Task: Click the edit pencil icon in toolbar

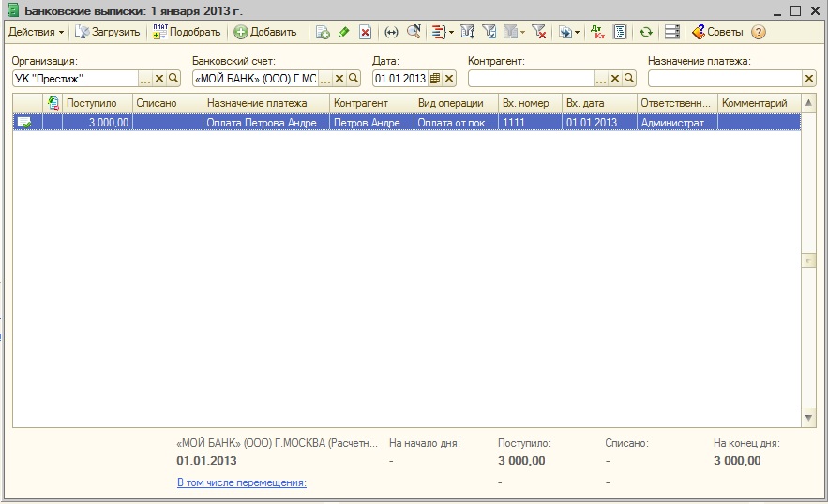Action: click(344, 32)
